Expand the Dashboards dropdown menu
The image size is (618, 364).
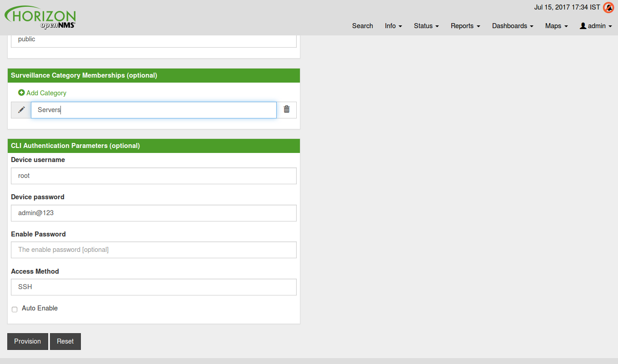coord(513,26)
